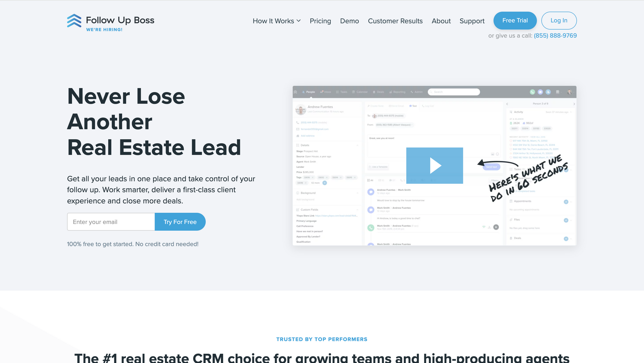Click the Customer Results menu item
Screen dimensions: 644x363
click(x=395, y=20)
